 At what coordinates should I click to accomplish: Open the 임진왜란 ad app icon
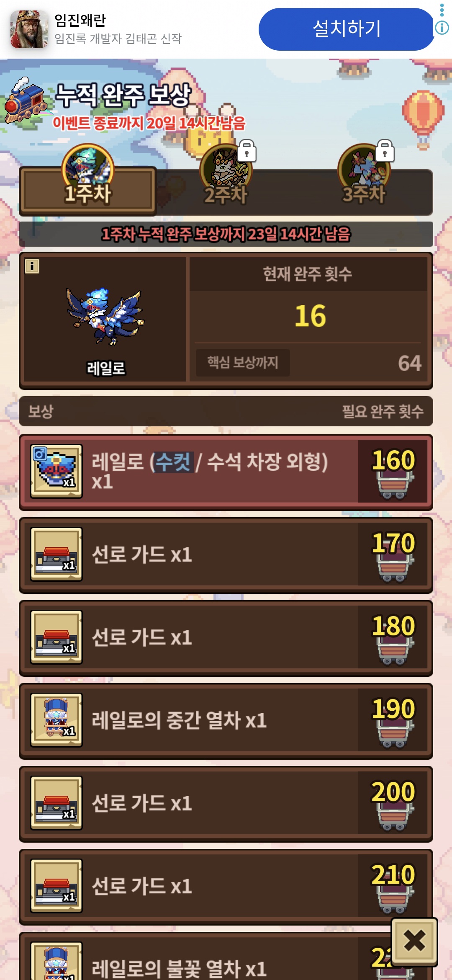[x=29, y=29]
